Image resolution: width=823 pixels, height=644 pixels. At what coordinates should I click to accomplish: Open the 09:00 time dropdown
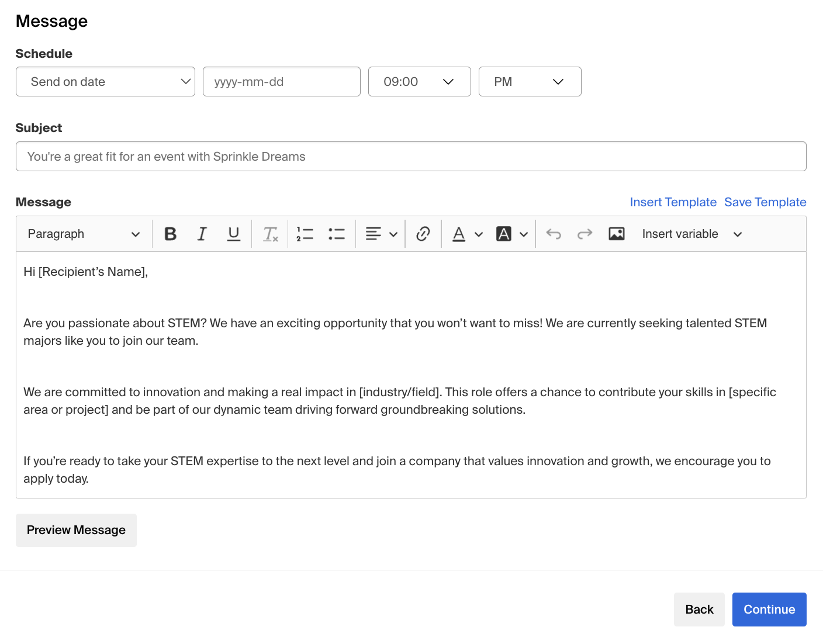click(420, 82)
